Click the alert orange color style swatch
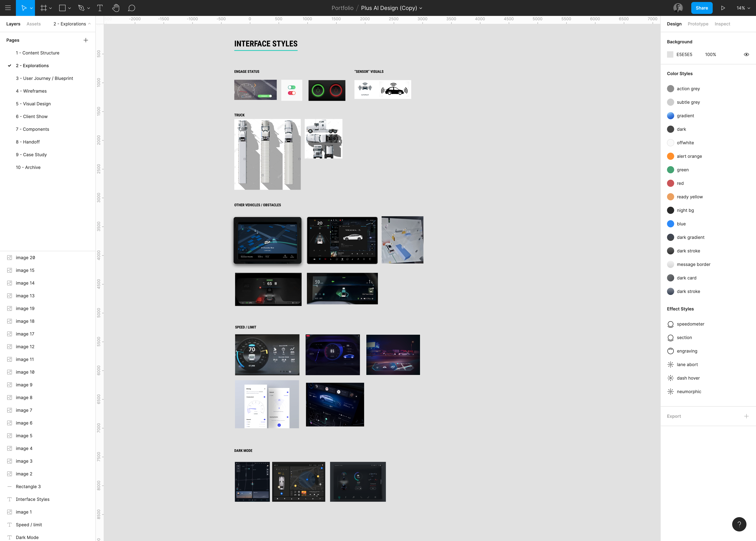Viewport: 756px width, 541px height. click(671, 156)
